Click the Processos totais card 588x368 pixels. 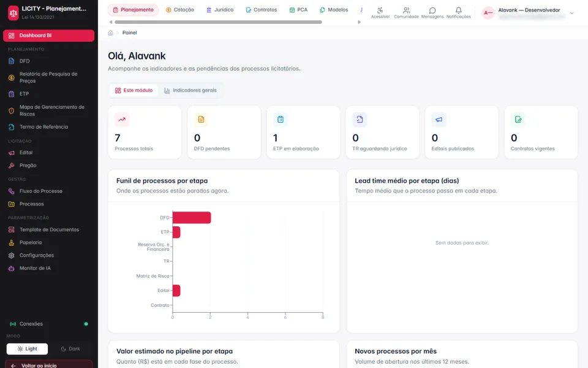(x=145, y=132)
